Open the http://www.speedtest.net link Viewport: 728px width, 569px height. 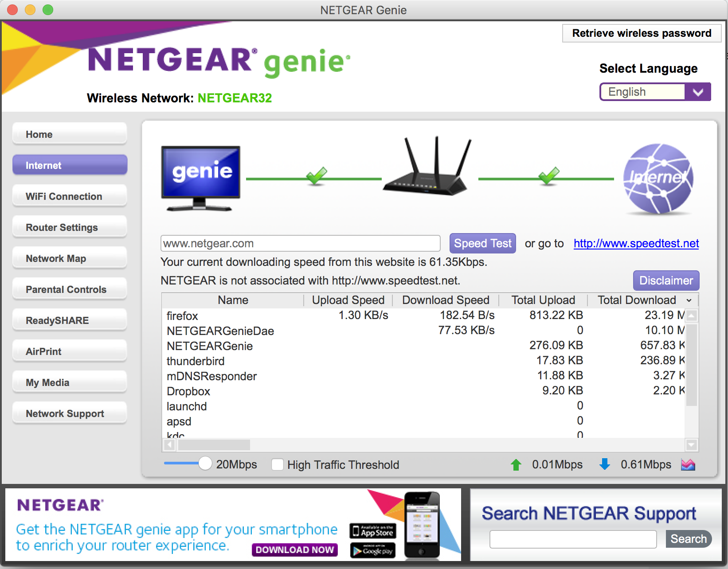(x=636, y=243)
